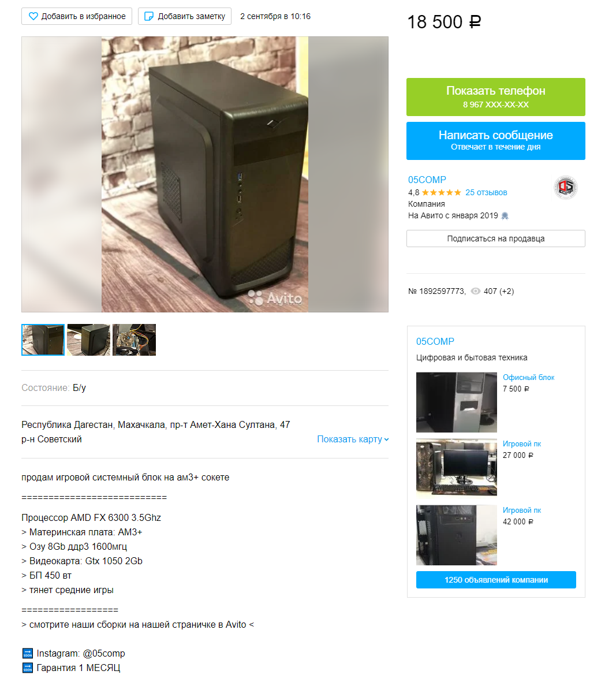This screenshot has width=616, height=682.
Task: Open the Игровой пк listing for 42 000
Action: tap(522, 510)
